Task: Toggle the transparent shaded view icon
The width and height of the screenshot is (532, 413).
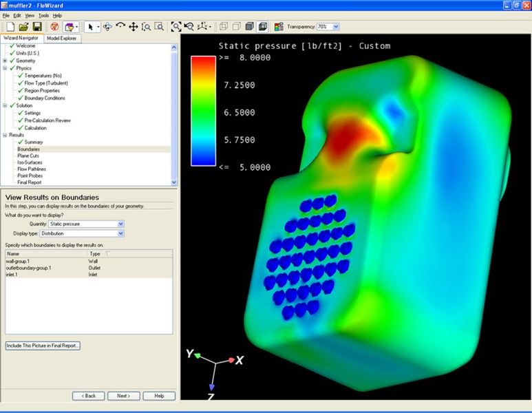Action: (263, 26)
